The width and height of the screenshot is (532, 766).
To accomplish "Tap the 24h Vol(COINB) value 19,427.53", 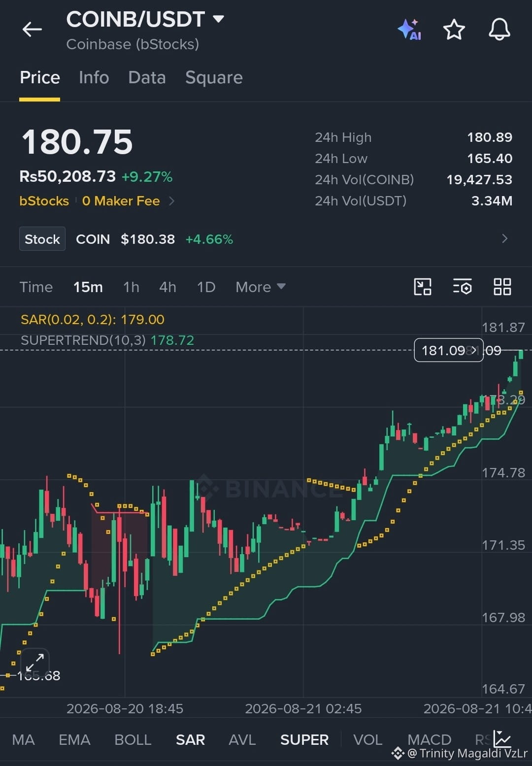I will 479,180.
